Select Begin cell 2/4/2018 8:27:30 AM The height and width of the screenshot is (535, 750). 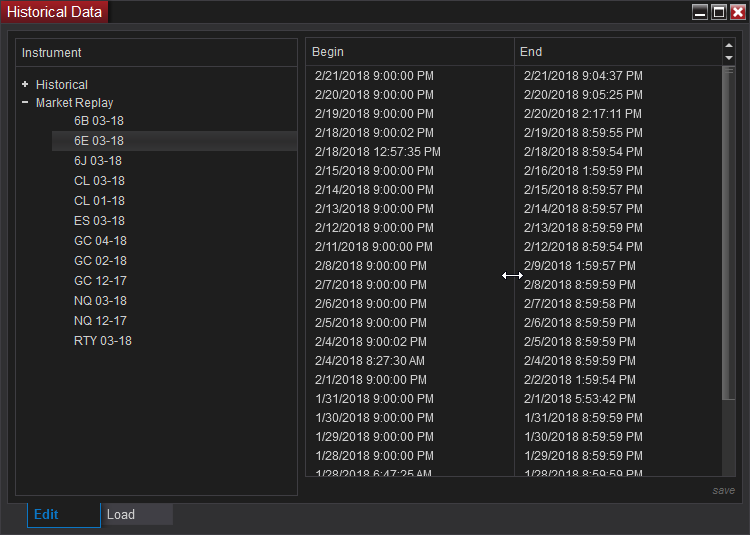(x=370, y=361)
